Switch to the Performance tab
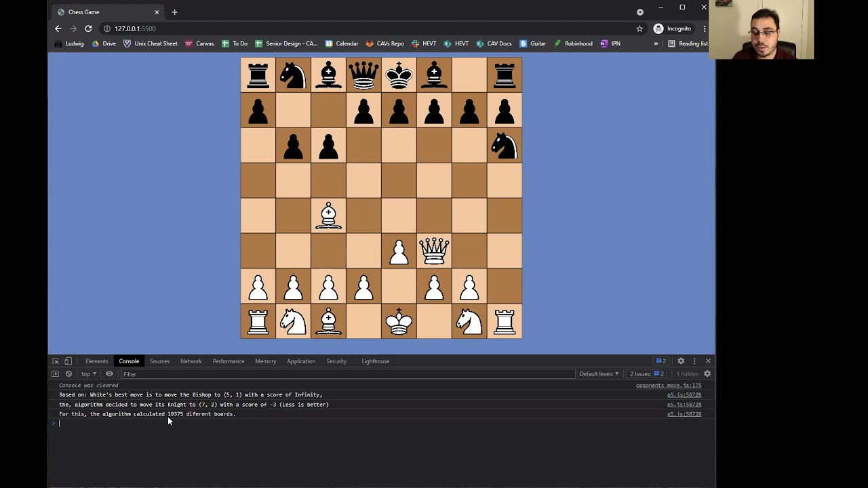 coord(229,361)
